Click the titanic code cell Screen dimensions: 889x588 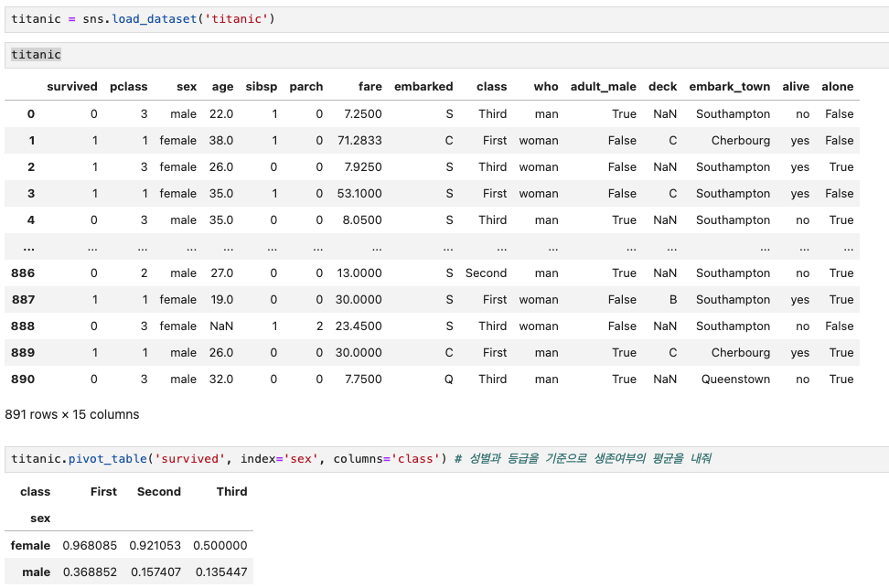pos(446,55)
